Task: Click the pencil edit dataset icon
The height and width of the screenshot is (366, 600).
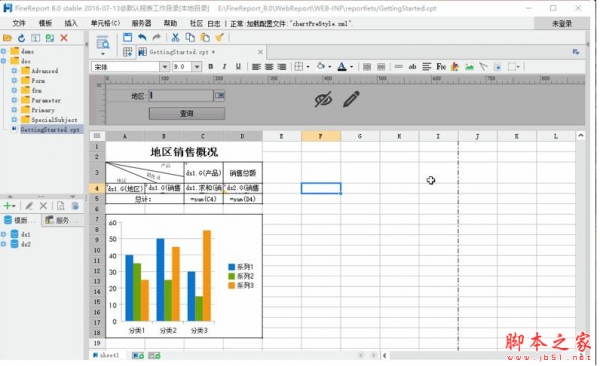Action: [x=29, y=206]
